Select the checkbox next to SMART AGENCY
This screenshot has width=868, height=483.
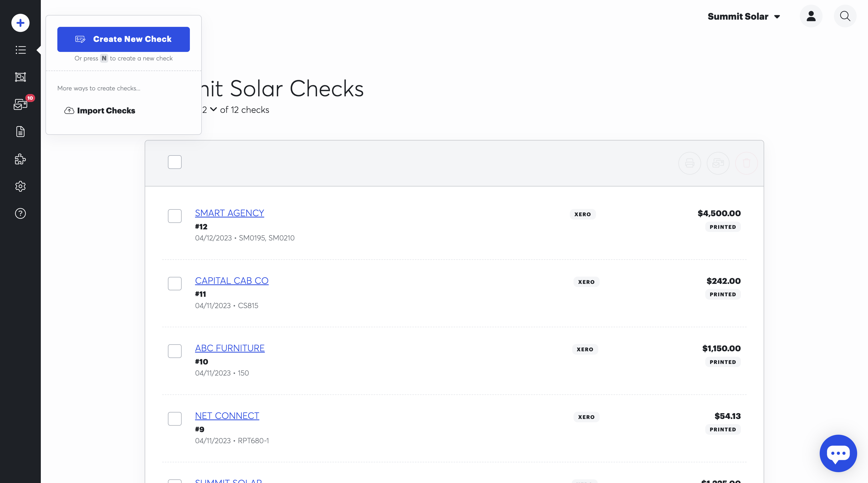click(175, 216)
